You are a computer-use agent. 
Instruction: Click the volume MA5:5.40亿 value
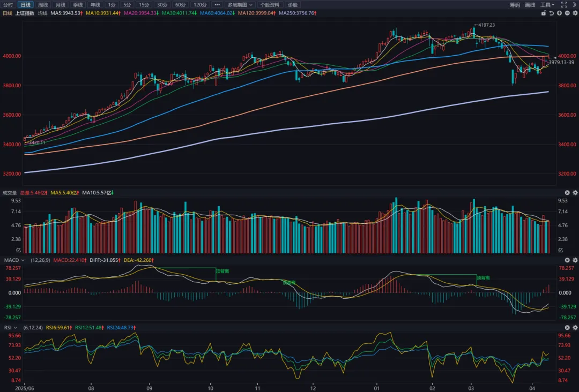(x=65, y=192)
